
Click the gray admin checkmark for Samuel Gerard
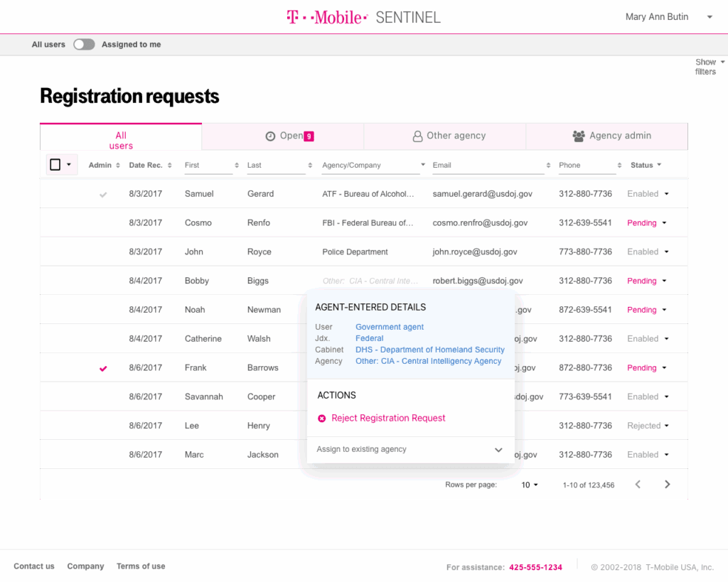pyautogui.click(x=104, y=194)
